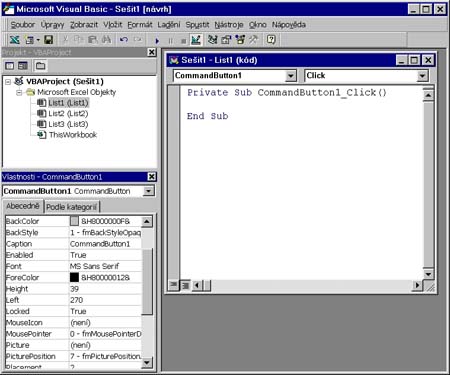Switch to the Podle kategorií tab
The width and height of the screenshot is (450, 375).
tap(71, 207)
